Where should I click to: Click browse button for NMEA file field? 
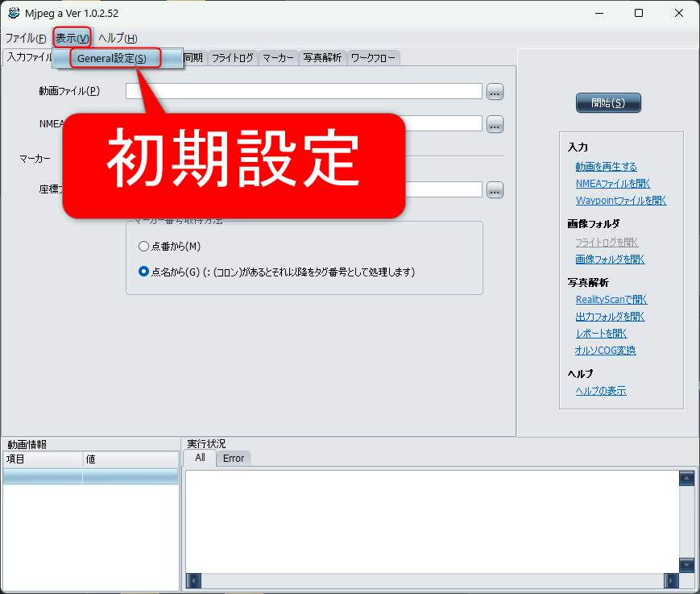tap(495, 124)
